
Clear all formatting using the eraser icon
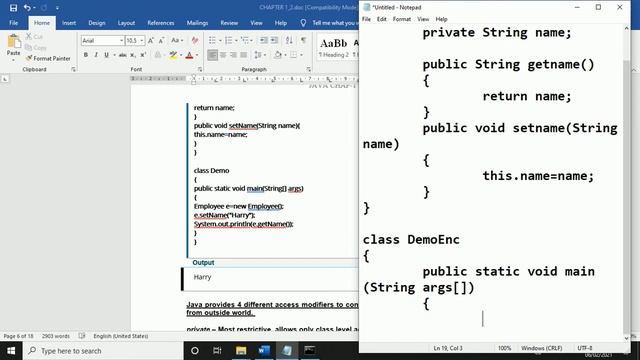pyautogui.click(x=195, y=40)
